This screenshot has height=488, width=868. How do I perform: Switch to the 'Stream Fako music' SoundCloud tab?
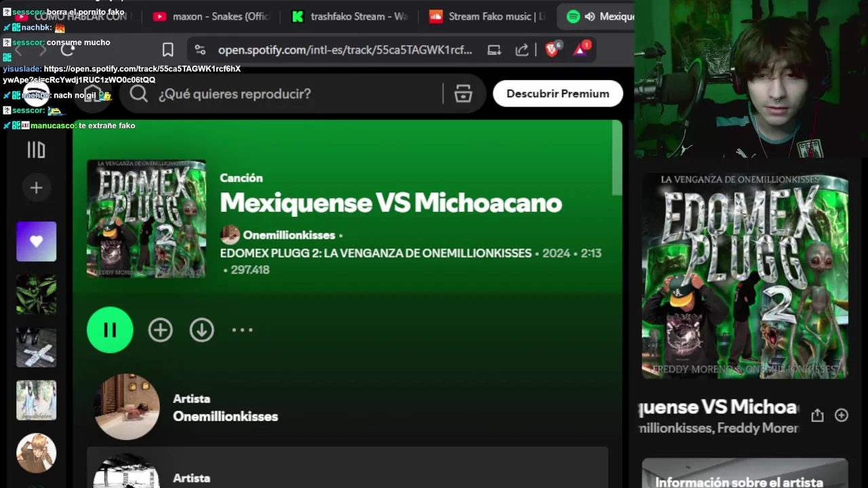click(x=487, y=16)
